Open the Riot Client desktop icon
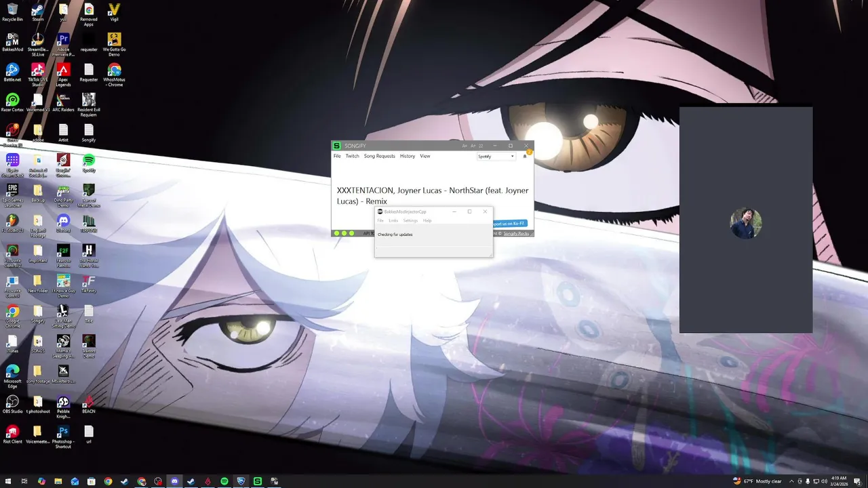 12,434
